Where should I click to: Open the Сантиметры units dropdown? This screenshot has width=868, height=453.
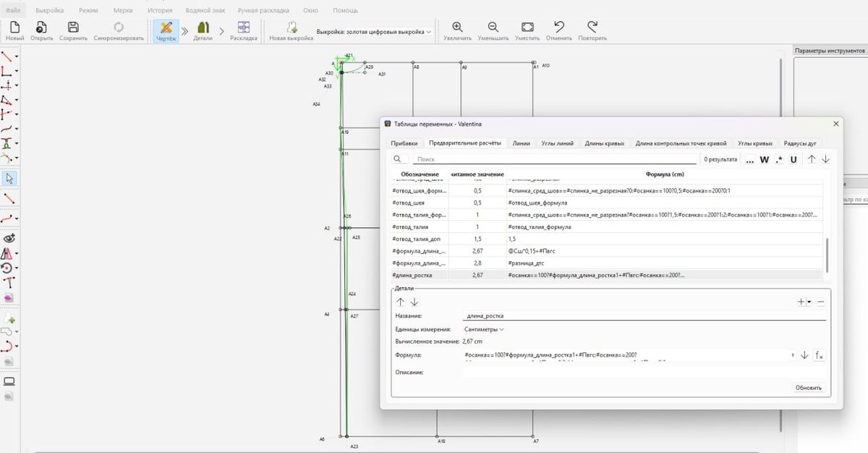(x=485, y=329)
